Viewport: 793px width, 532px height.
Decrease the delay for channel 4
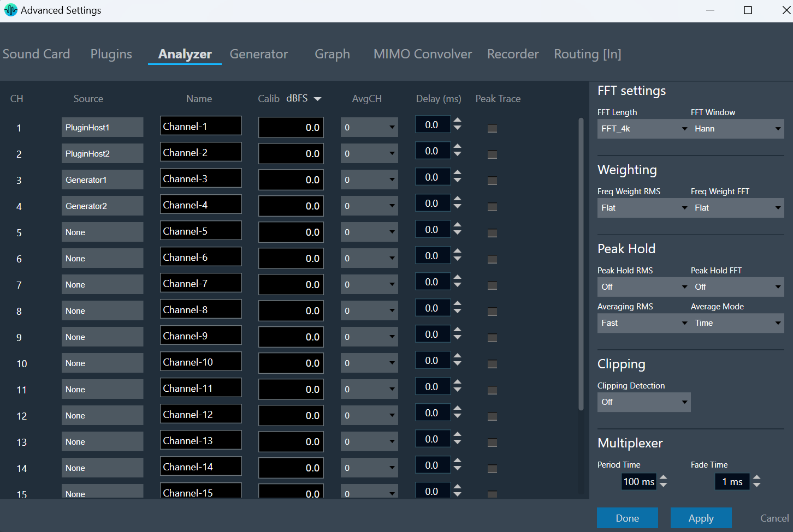click(x=458, y=207)
